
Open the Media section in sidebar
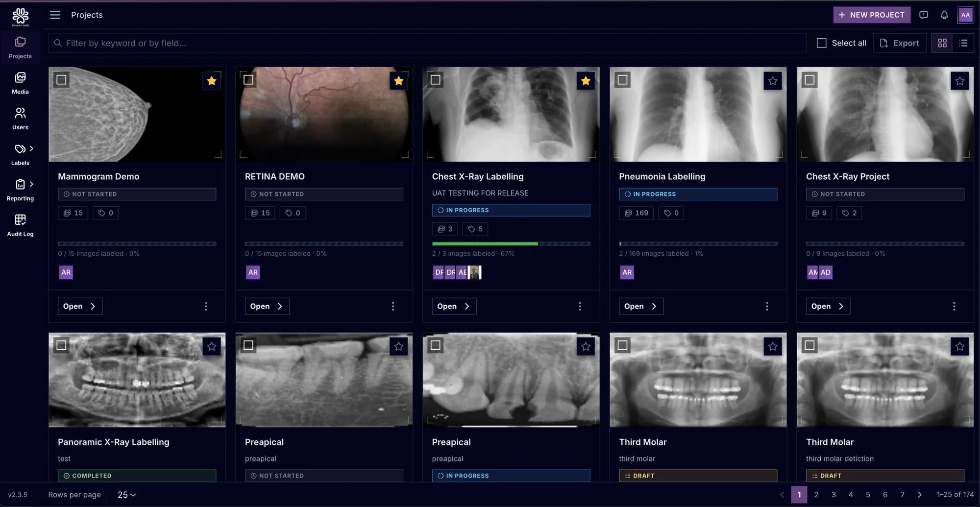click(x=20, y=83)
